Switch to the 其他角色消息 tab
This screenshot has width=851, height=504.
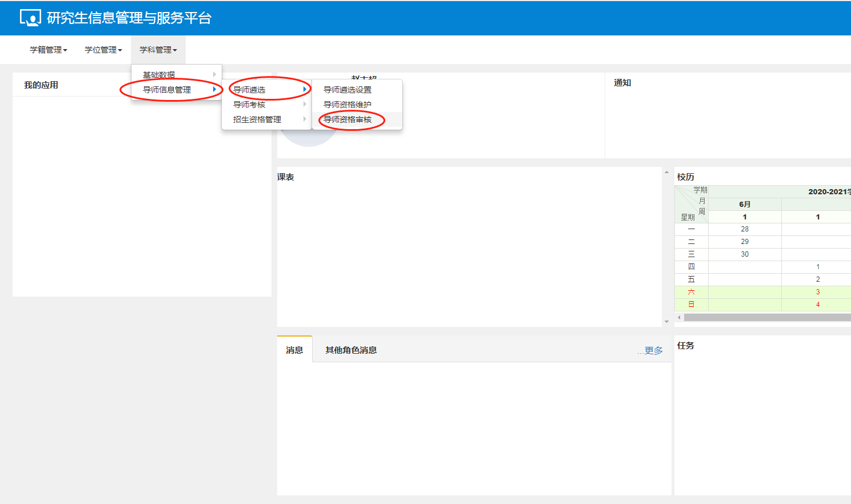coord(351,350)
